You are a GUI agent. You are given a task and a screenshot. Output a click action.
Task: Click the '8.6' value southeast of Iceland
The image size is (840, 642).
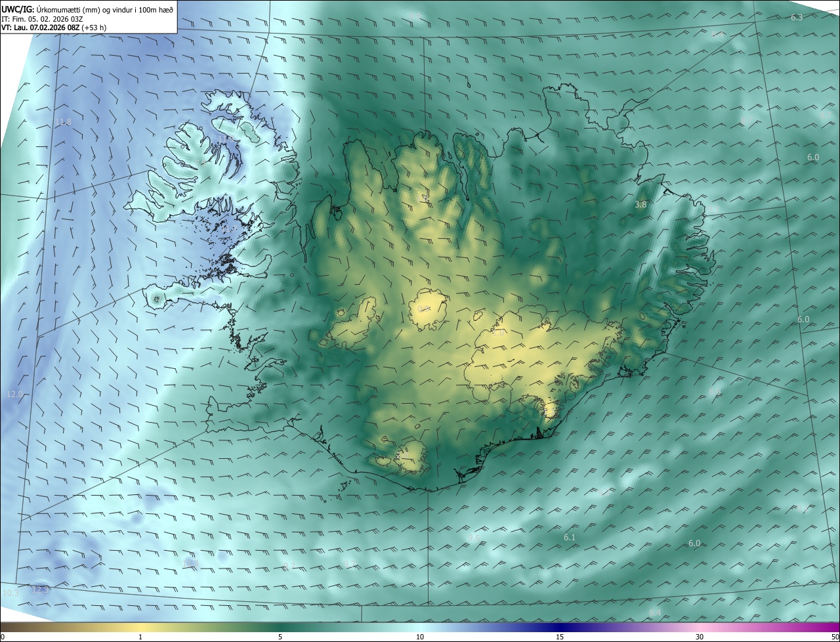[x=715, y=392]
